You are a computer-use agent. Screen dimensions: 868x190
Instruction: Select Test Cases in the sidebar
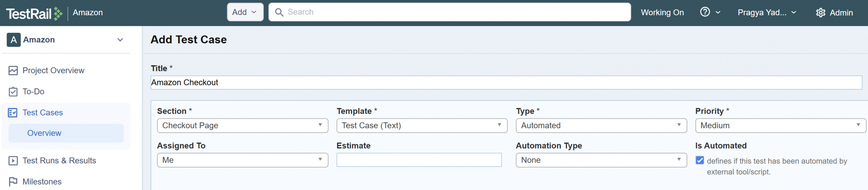point(43,113)
